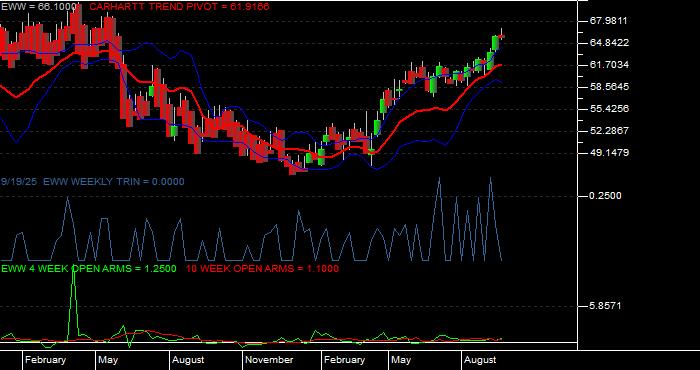700x370 pixels.
Task: Click the first August timeline label
Action: 188,360
